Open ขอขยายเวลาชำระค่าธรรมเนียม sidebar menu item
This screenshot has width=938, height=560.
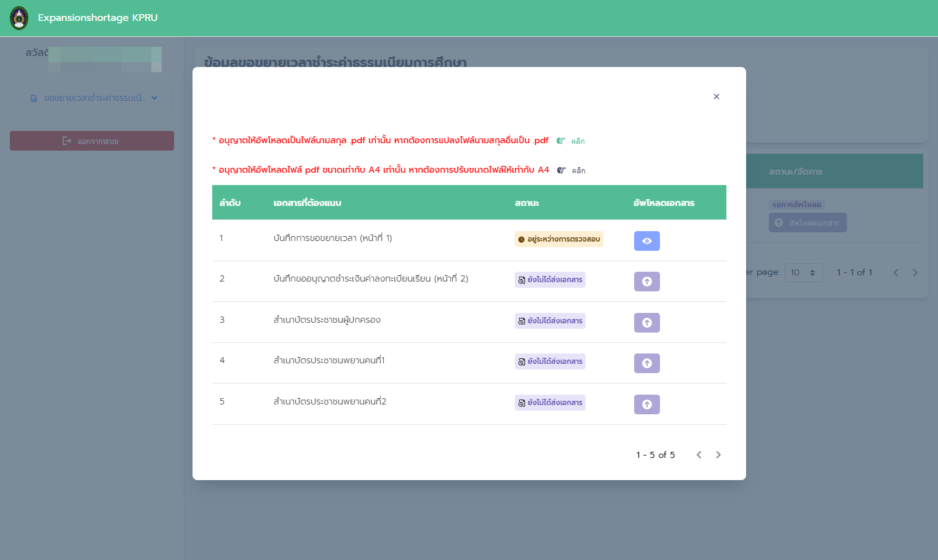94,98
